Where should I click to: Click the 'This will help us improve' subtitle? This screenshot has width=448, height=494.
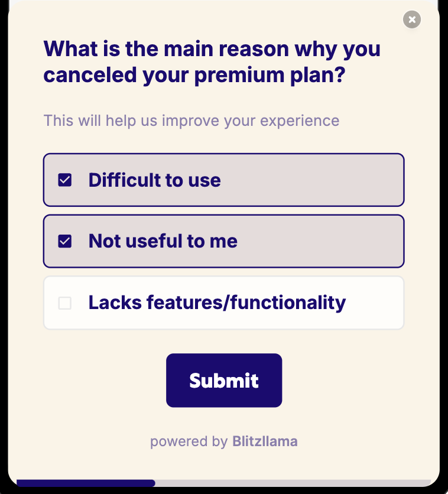tap(191, 121)
